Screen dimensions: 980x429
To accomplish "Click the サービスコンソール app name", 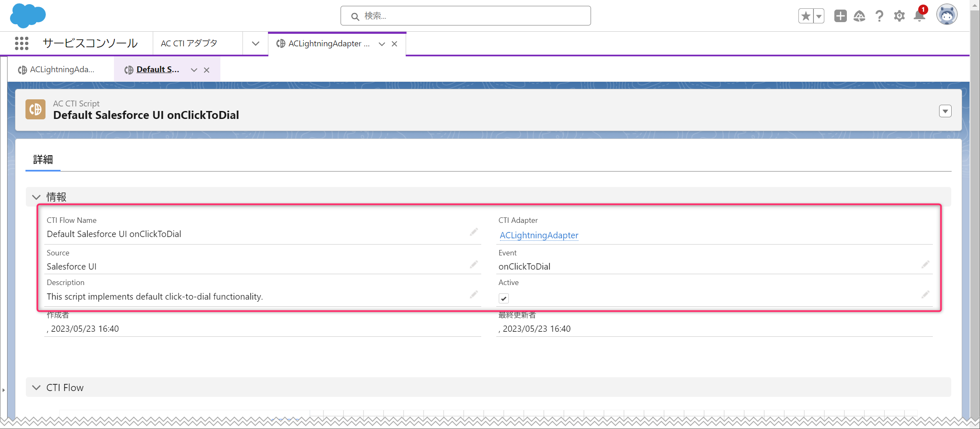I will click(x=90, y=43).
